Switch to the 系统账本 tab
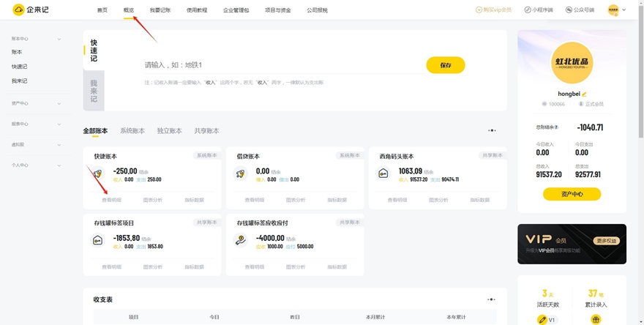Image resolution: width=644 pixels, height=325 pixels. (132, 131)
